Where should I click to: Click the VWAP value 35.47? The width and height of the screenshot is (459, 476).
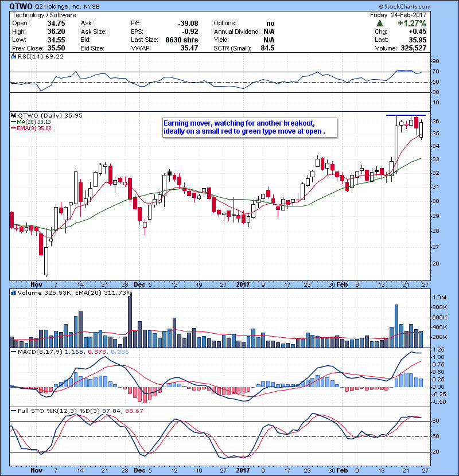point(189,48)
